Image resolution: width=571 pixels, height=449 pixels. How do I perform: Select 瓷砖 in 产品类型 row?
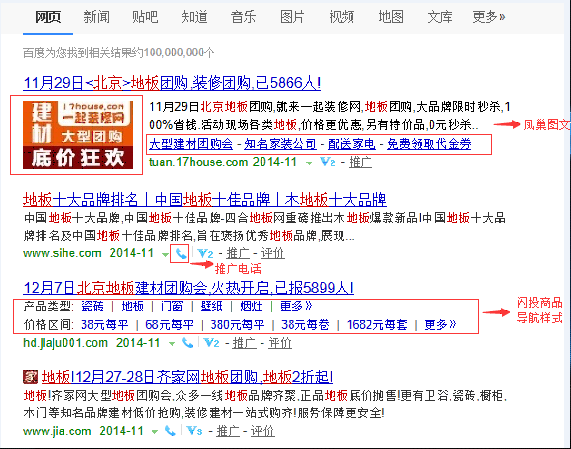click(x=92, y=306)
